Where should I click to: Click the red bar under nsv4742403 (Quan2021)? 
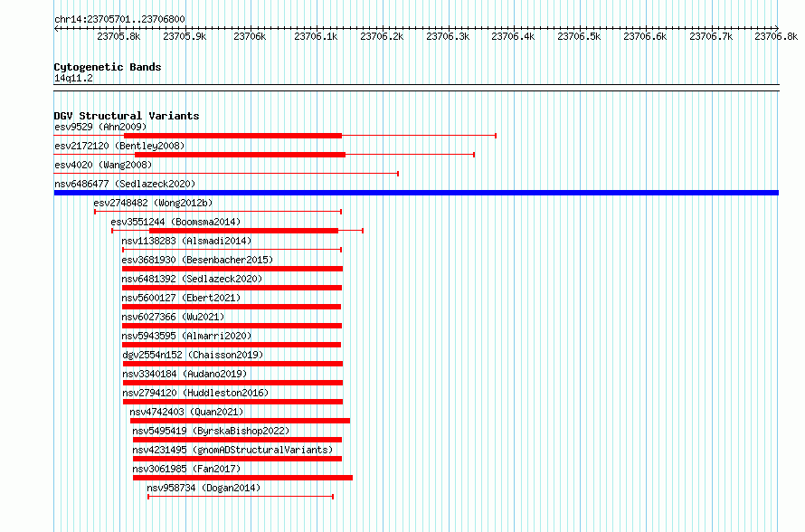[240, 421]
